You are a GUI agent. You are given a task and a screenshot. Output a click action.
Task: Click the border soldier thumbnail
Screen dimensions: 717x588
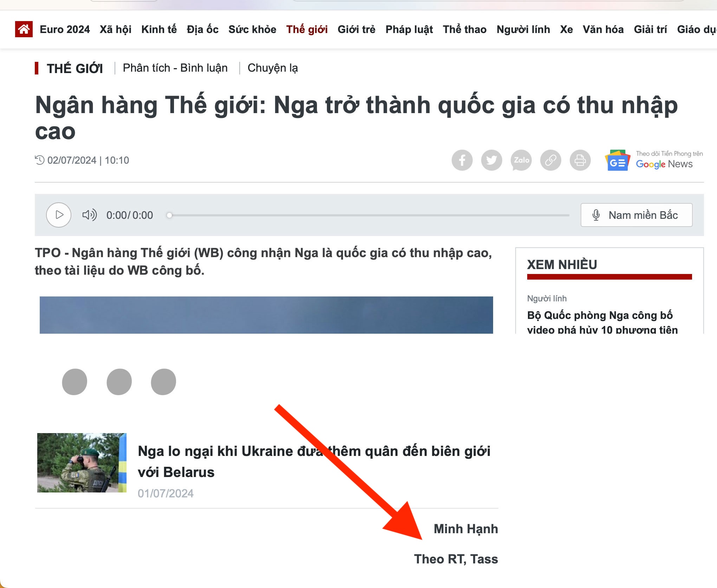pyautogui.click(x=82, y=463)
